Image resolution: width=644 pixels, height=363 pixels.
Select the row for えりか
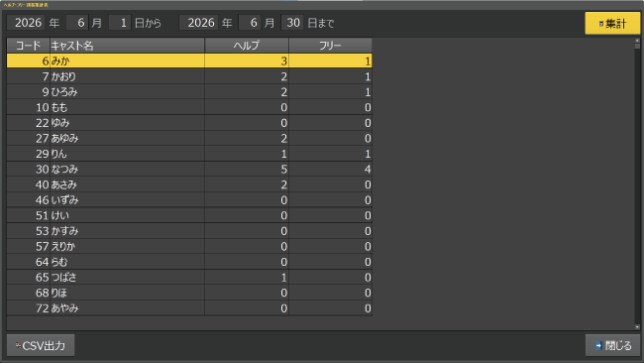[189, 246]
